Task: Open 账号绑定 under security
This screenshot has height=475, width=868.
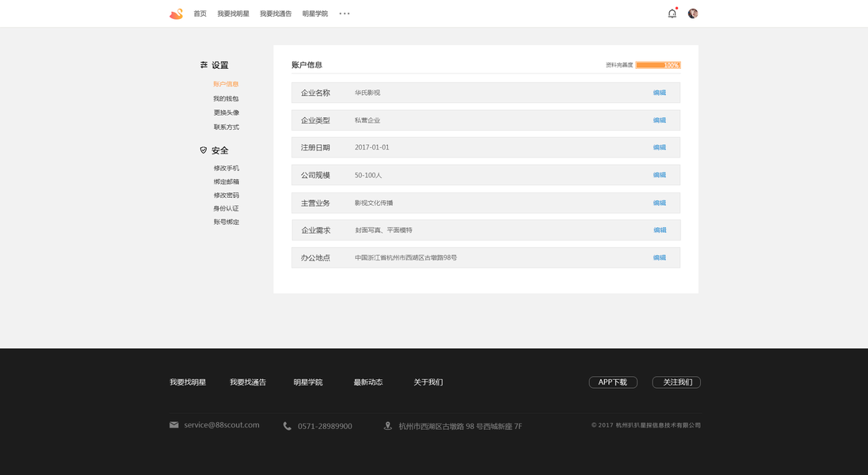Action: click(x=227, y=222)
